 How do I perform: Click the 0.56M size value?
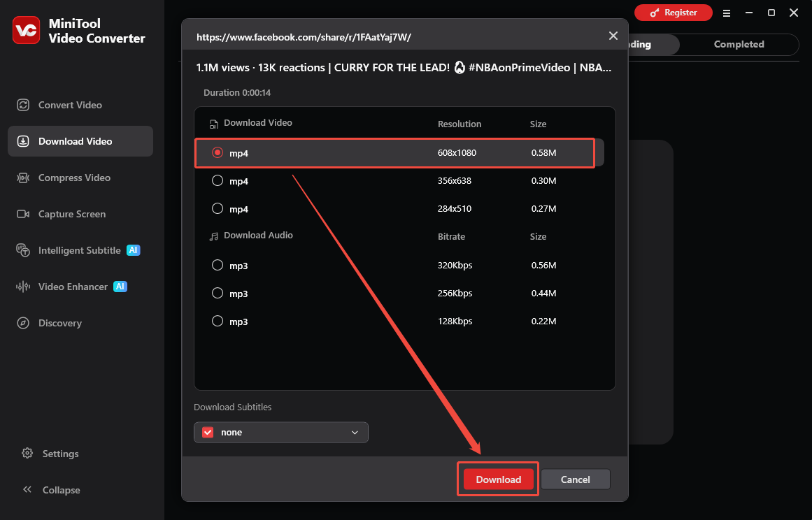[x=543, y=265]
